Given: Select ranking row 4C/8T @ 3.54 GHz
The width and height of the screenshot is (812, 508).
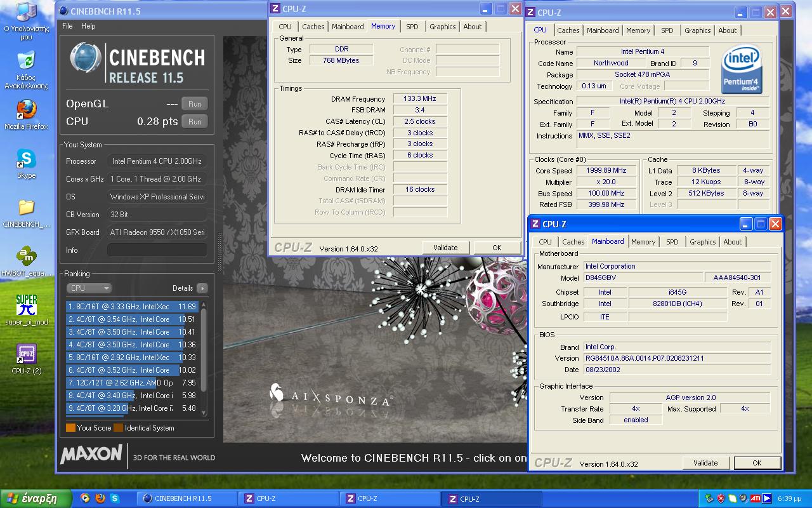Looking at the screenshot, I should coord(132,319).
